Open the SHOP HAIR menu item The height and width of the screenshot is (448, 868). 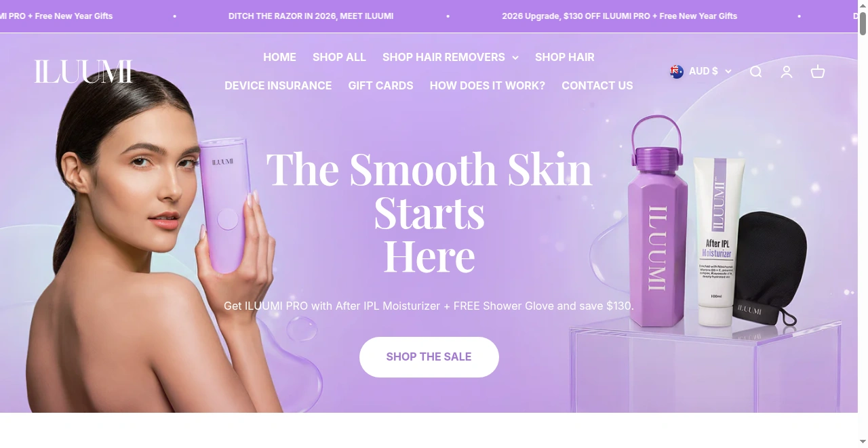tap(565, 58)
